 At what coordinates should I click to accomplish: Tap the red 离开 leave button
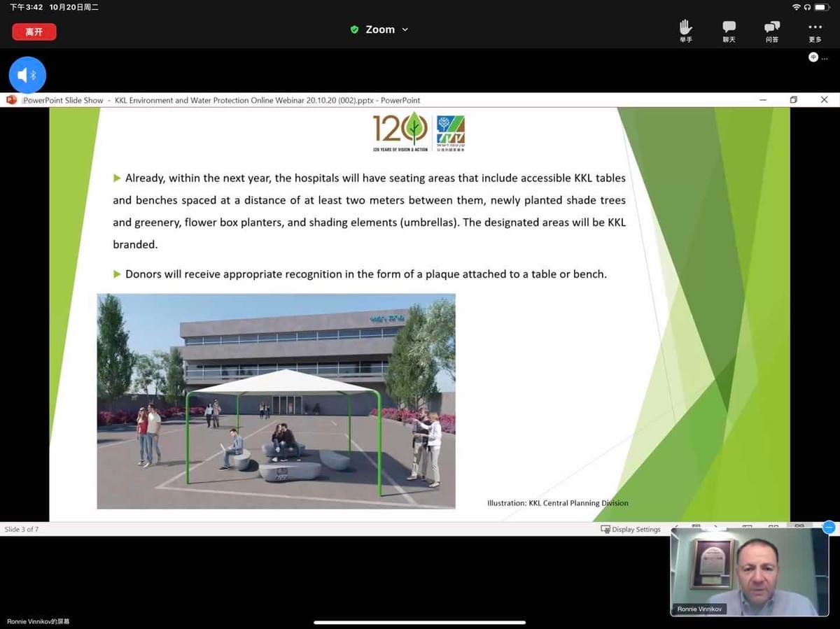[x=34, y=31]
